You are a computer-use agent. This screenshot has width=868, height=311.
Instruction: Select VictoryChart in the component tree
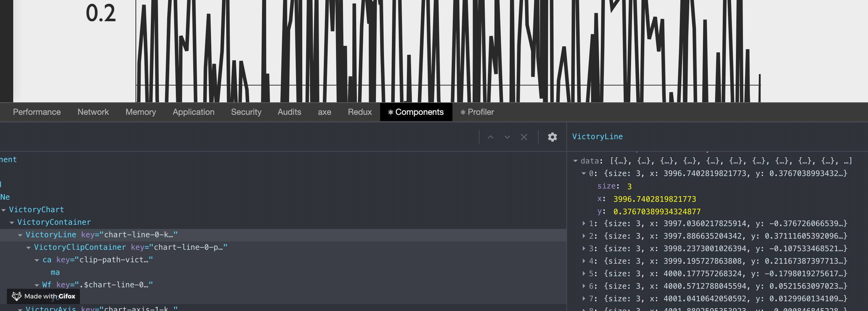(36, 210)
